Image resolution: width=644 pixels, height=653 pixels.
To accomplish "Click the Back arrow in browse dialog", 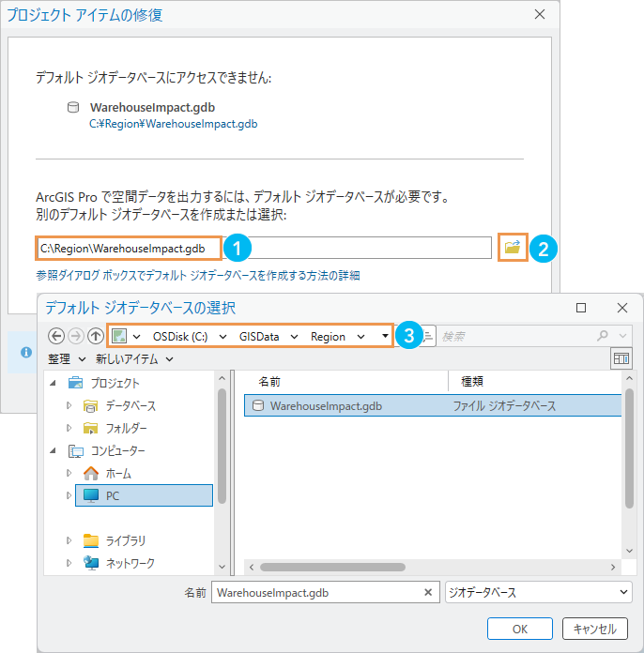I will [x=56, y=336].
